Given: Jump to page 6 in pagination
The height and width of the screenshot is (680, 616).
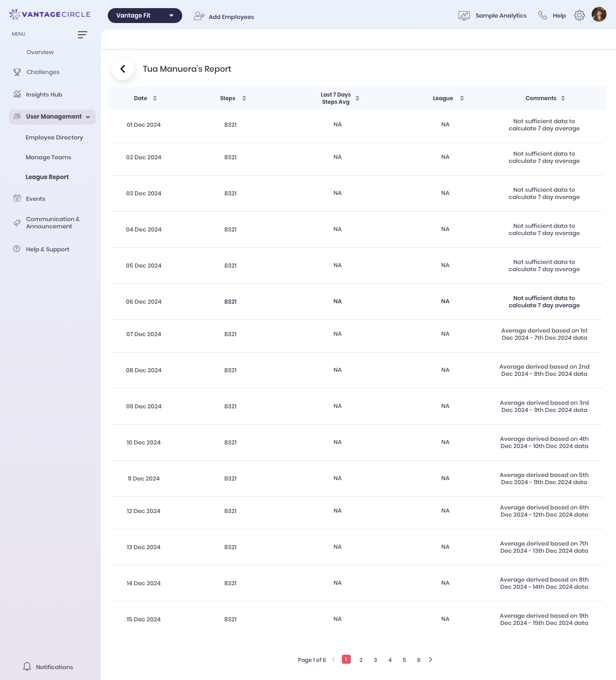Looking at the screenshot, I should [418, 660].
